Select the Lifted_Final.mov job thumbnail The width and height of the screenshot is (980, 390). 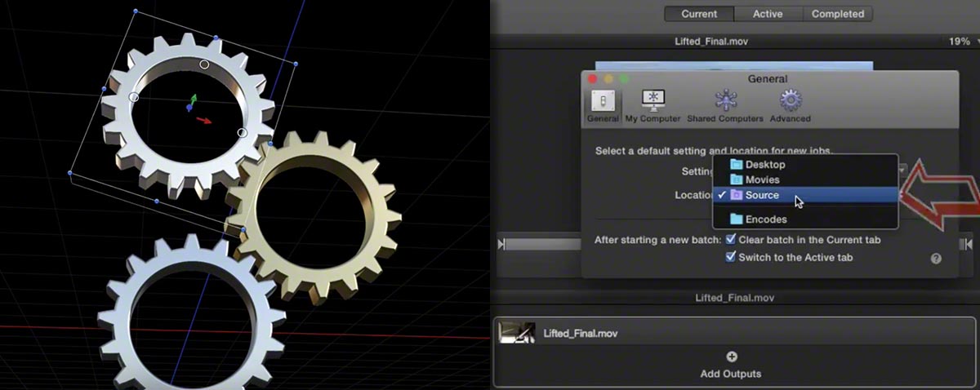[516, 332]
